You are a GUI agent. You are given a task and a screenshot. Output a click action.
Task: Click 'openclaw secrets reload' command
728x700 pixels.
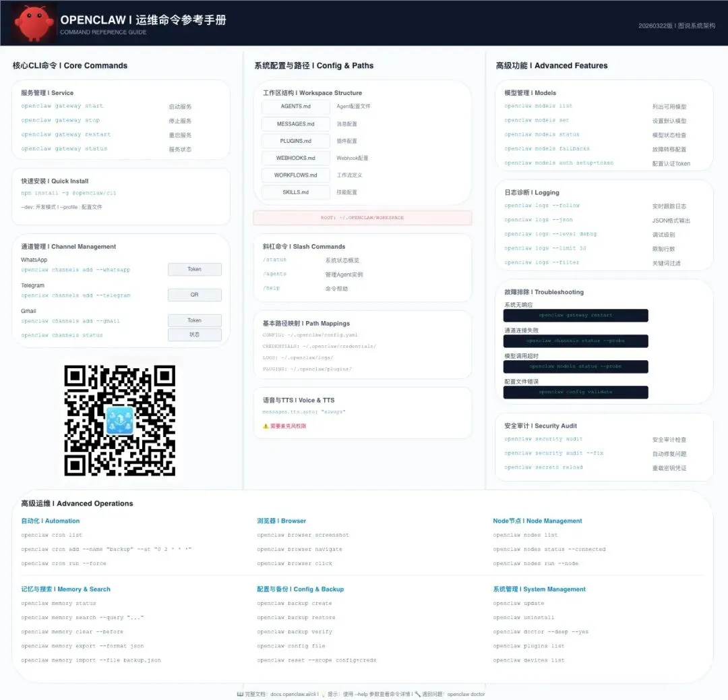point(544,467)
